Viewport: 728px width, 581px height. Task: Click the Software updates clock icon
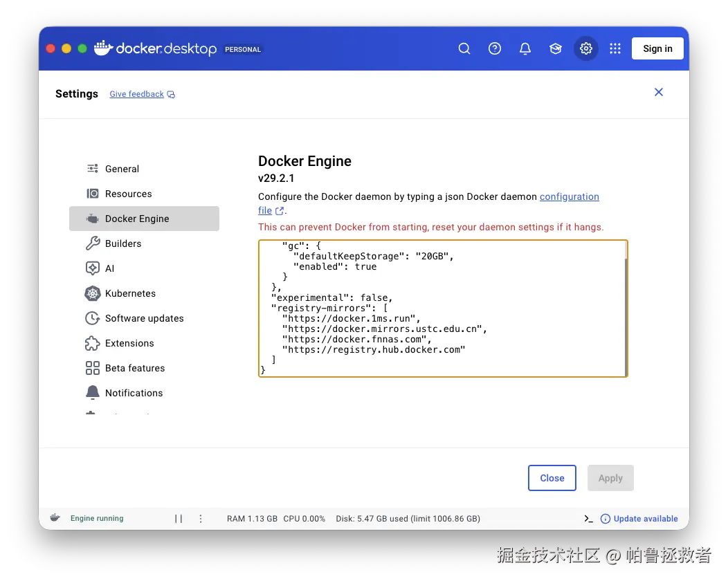point(93,318)
